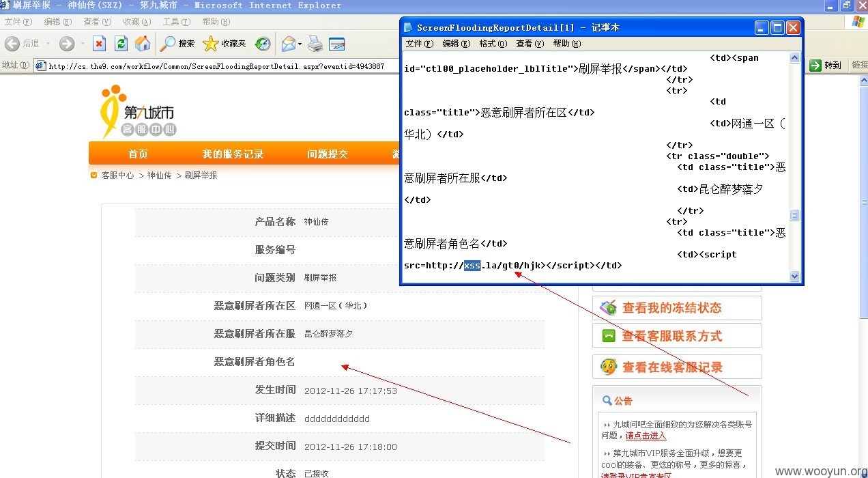Click 查看在线客服记录 sidebar button
868x478 pixels.
[677, 367]
